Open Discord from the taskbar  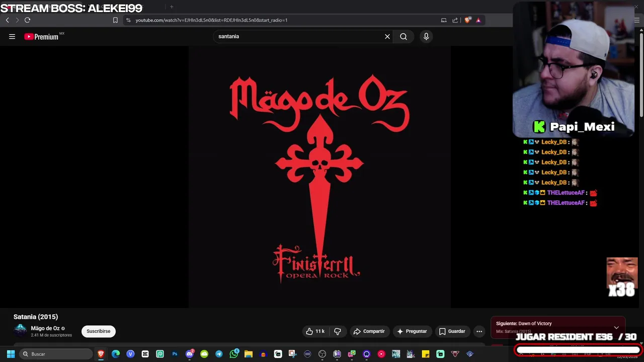pyautogui.click(x=190, y=354)
